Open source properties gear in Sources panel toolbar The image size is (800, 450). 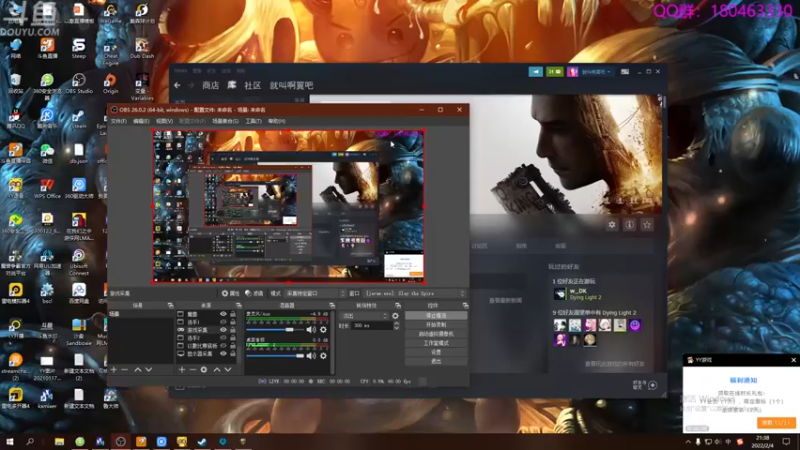pos(204,369)
